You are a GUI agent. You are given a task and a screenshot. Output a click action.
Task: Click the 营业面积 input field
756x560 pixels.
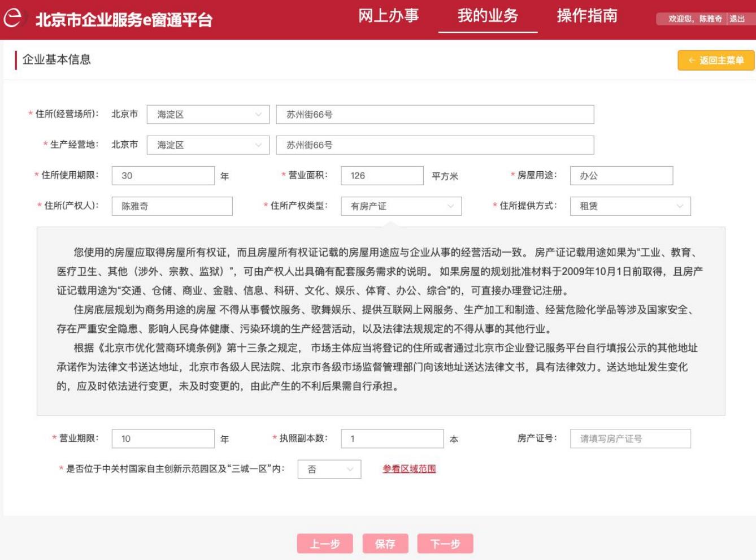coord(382,176)
